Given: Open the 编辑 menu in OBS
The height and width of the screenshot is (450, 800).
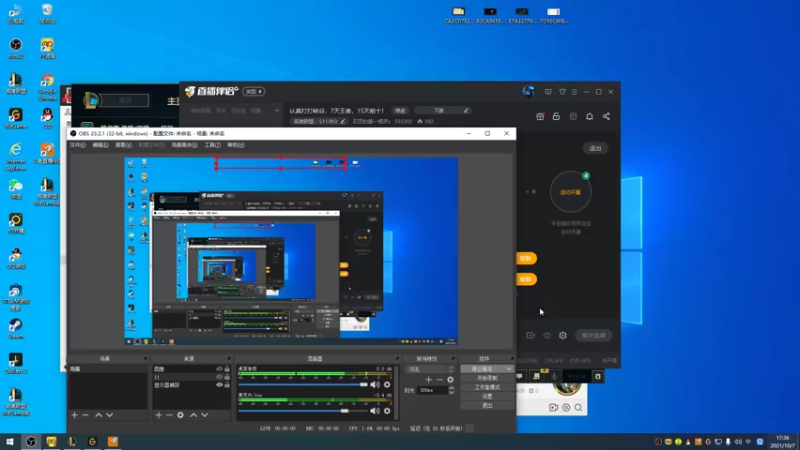Looking at the screenshot, I should [x=101, y=145].
